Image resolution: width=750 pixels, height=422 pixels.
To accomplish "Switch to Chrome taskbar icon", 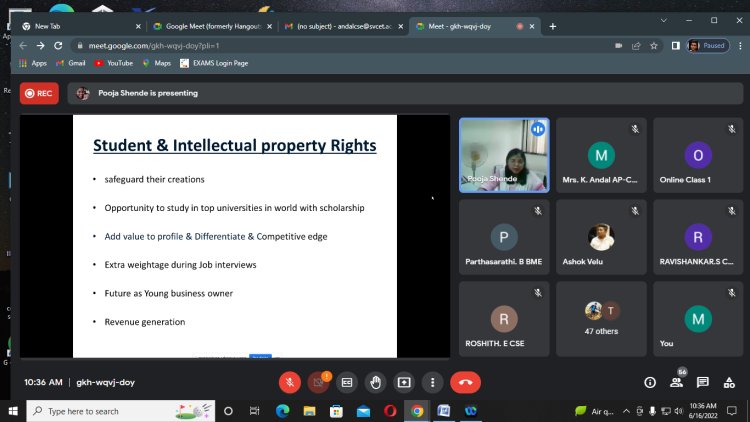I will (x=417, y=411).
